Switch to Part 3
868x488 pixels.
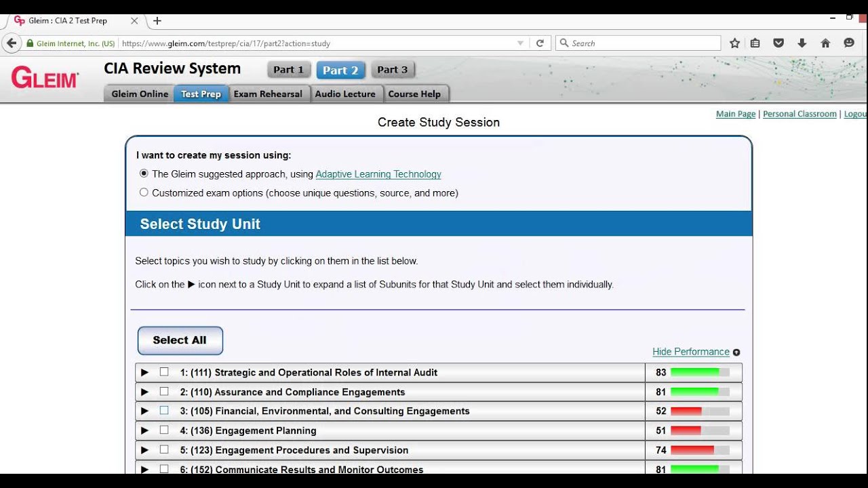[393, 70]
